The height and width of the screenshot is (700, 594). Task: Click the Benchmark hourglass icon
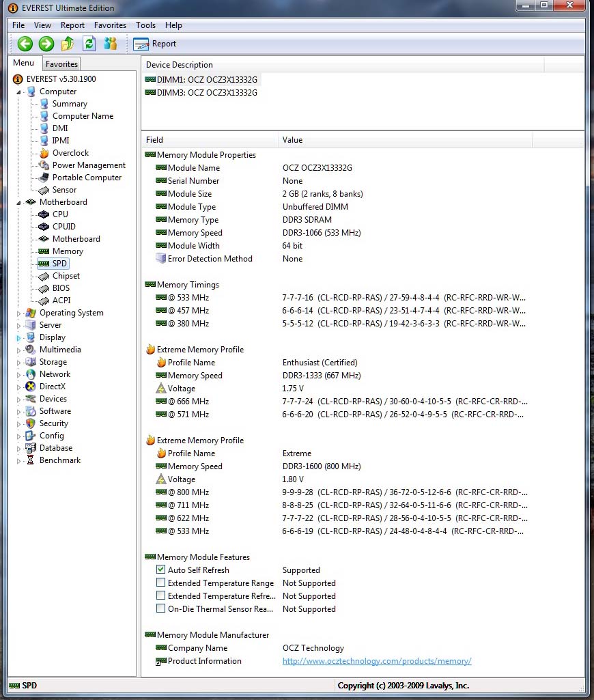30,460
